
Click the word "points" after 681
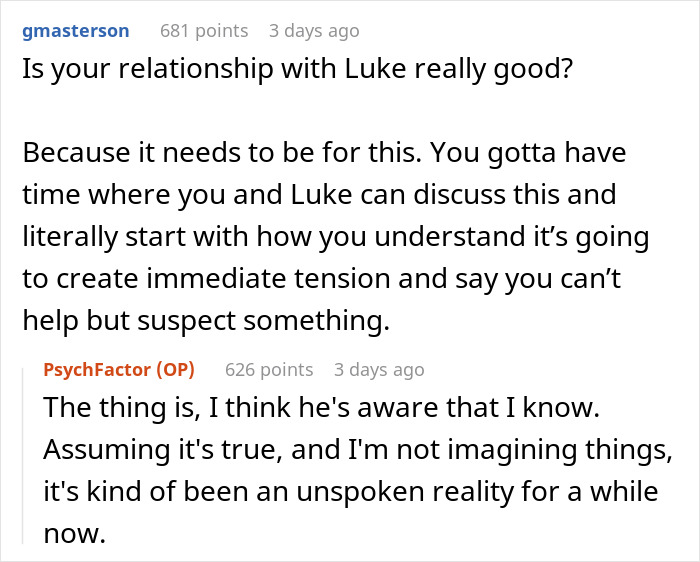tap(222, 31)
